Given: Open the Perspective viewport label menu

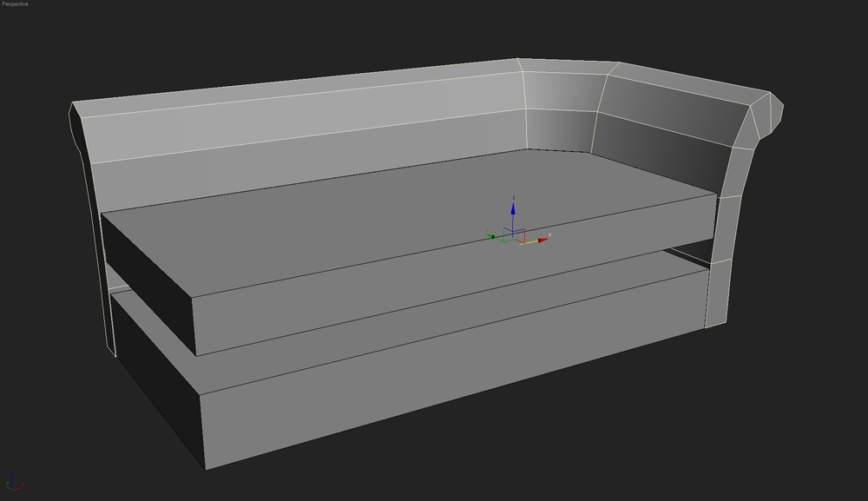Looking at the screenshot, I should tap(15, 4).
